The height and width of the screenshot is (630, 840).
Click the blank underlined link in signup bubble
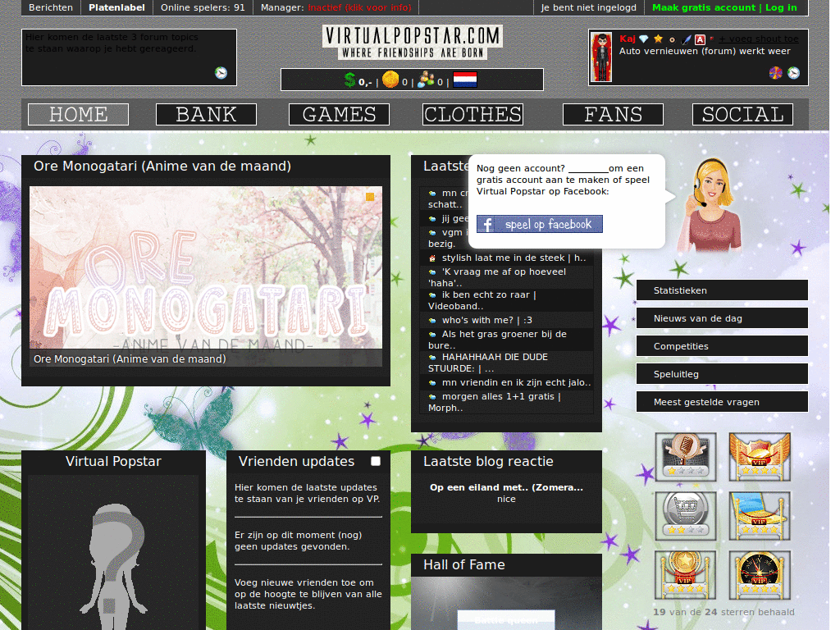[587, 169]
